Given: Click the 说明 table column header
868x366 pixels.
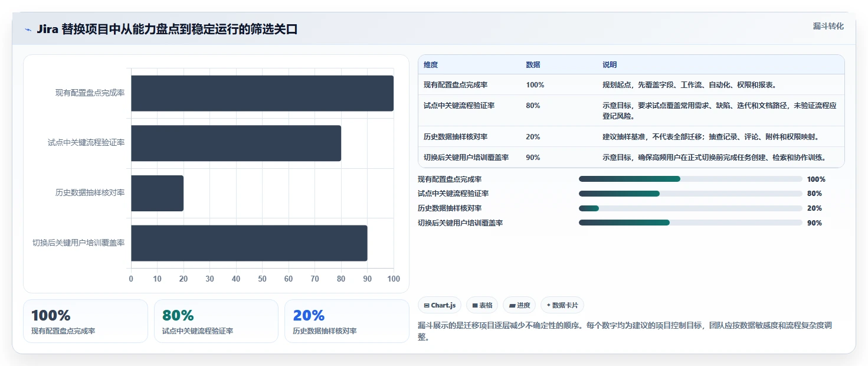Looking at the screenshot, I should pos(610,65).
